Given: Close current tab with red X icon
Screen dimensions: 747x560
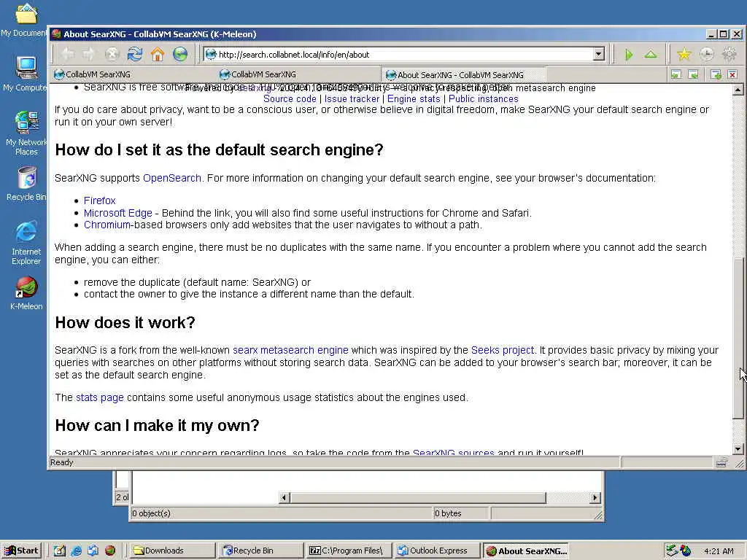Looking at the screenshot, I should pos(732,74).
